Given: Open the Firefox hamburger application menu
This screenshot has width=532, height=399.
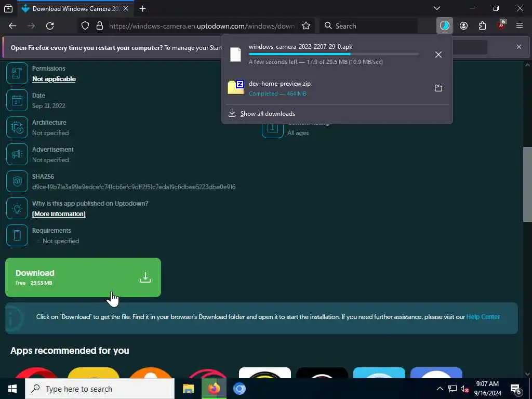Looking at the screenshot, I should (520, 26).
